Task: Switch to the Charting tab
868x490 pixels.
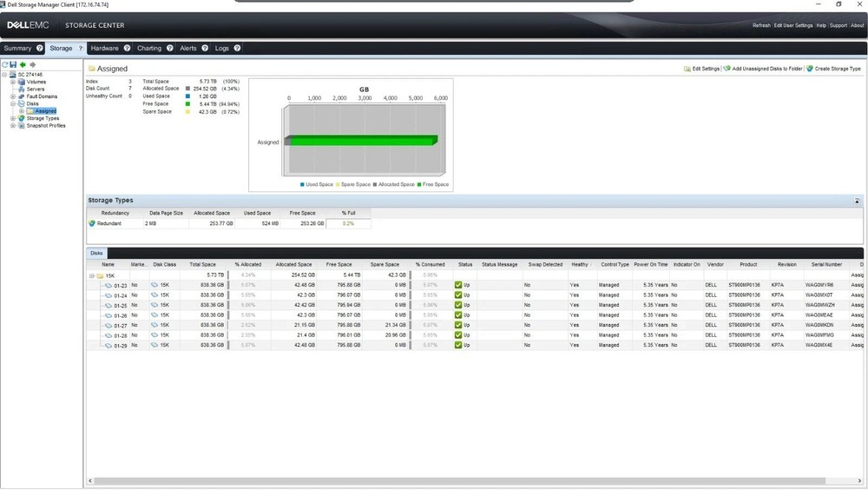Action: click(149, 49)
